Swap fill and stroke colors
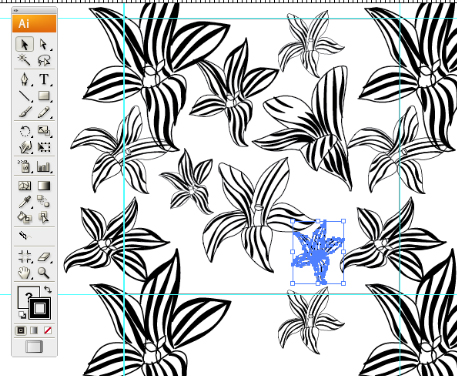 [48, 289]
